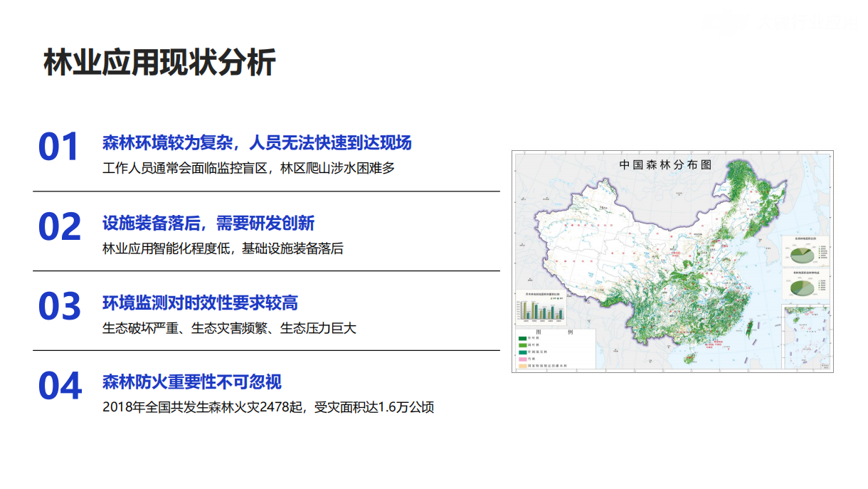
Task: Click the text about 2018 年森林火灾2478起
Action: click(268, 408)
